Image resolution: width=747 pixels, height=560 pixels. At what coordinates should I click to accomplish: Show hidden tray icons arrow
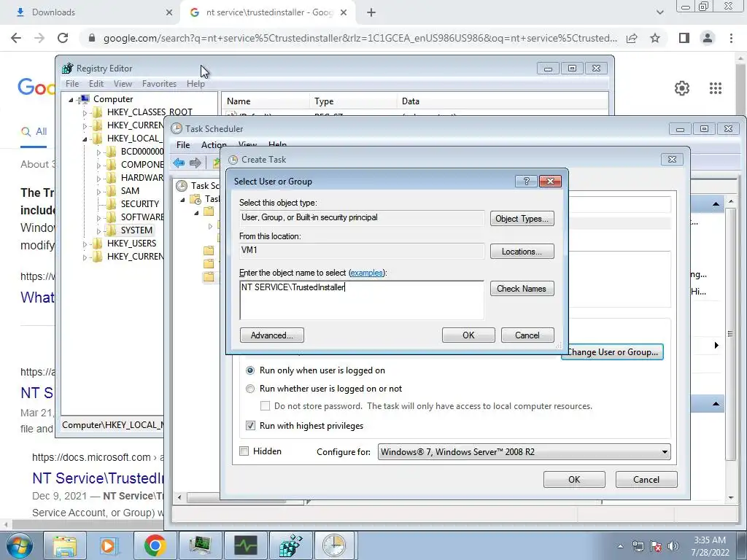(x=620, y=546)
